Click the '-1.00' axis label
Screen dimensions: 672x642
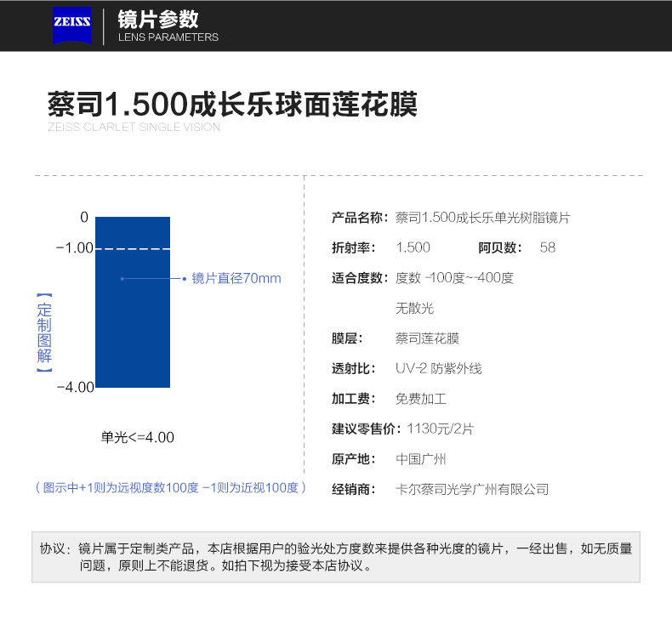tap(75, 248)
